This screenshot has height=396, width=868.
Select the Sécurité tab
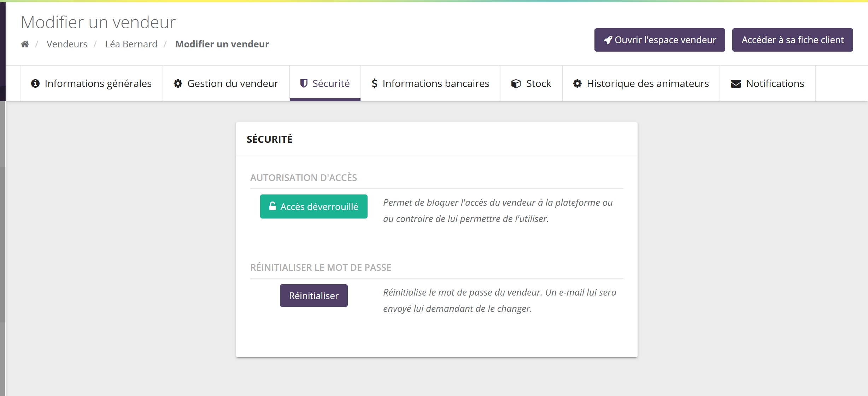point(325,83)
